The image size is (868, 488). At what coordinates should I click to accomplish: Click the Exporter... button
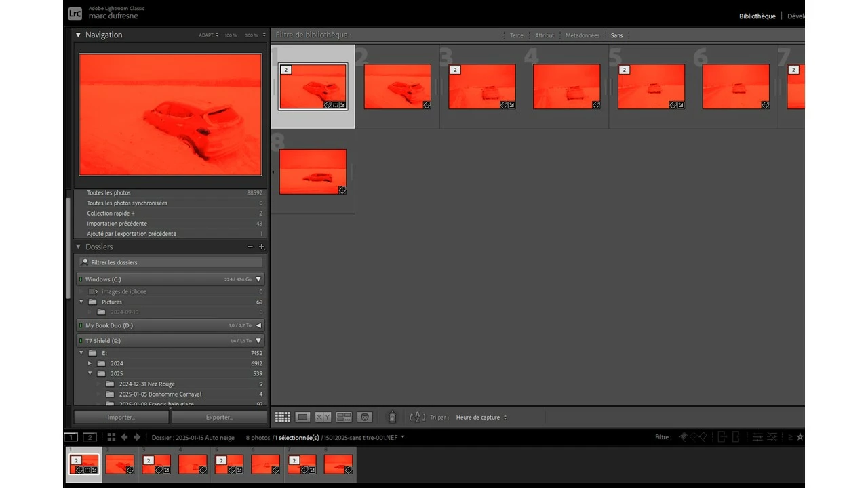pyautogui.click(x=219, y=417)
